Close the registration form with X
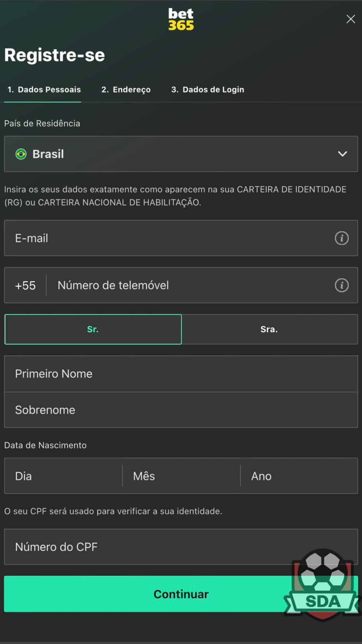Viewport: 362px width, 644px height. pos(351,19)
